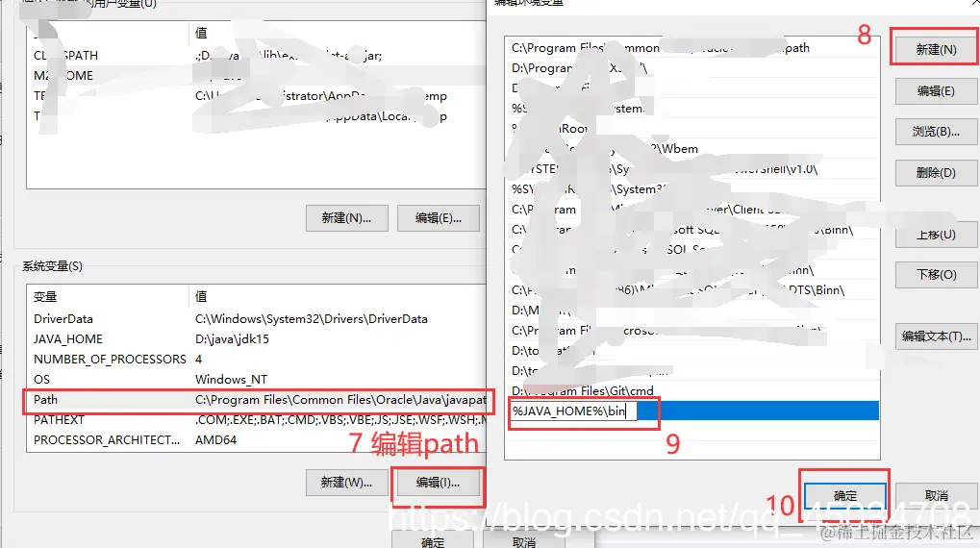Click inside the %JAVA_HOME%\bin entry field
This screenshot has height=548, width=980.
(574, 411)
